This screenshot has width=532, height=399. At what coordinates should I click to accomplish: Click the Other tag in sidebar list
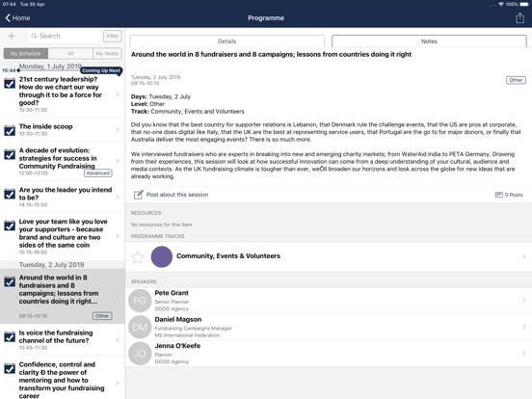tap(102, 316)
